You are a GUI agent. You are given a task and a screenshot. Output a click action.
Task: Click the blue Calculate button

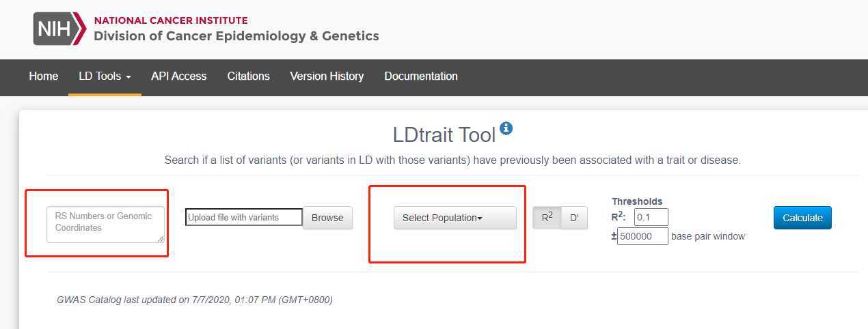pyautogui.click(x=802, y=218)
